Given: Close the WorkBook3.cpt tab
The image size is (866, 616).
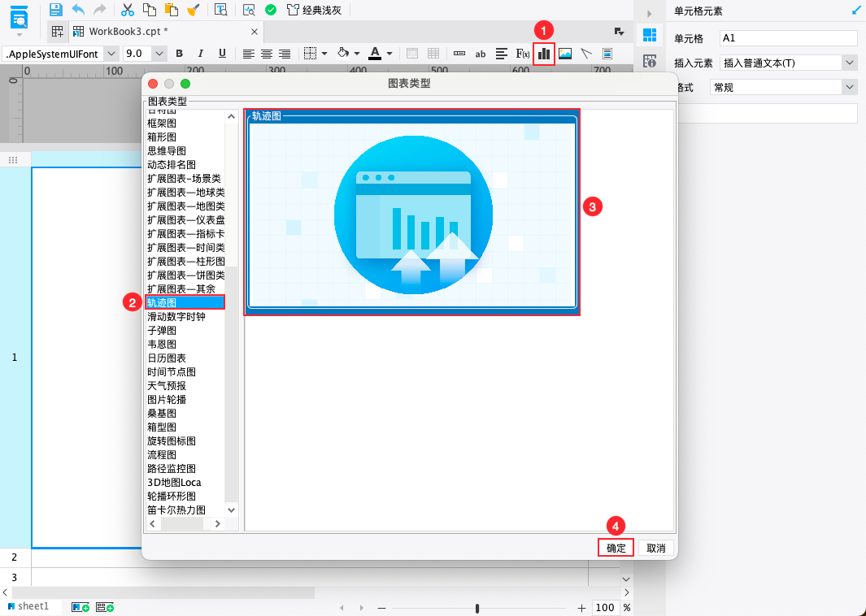Looking at the screenshot, I should pyautogui.click(x=254, y=32).
